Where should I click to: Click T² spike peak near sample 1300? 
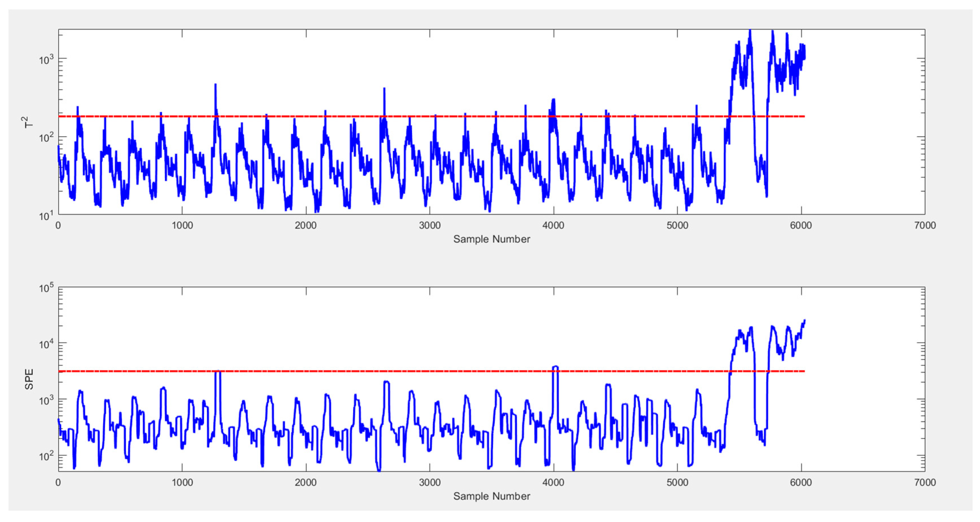pyautogui.click(x=215, y=85)
